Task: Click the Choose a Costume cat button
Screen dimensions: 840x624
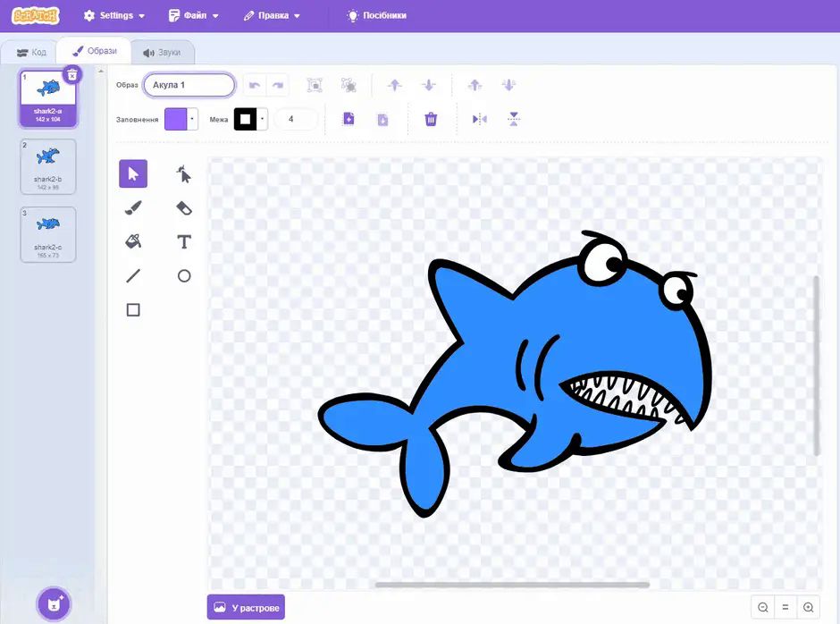Action: click(x=54, y=603)
